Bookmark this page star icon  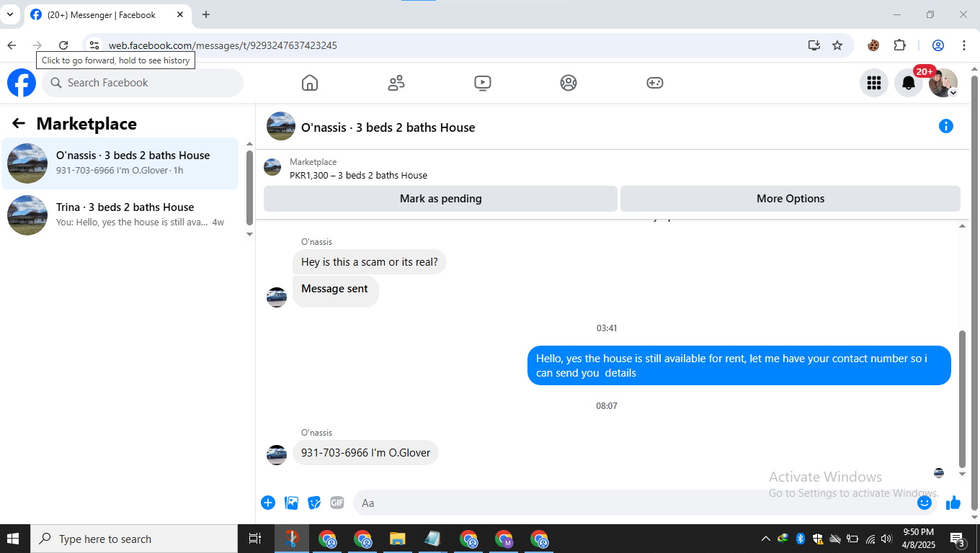(x=837, y=45)
